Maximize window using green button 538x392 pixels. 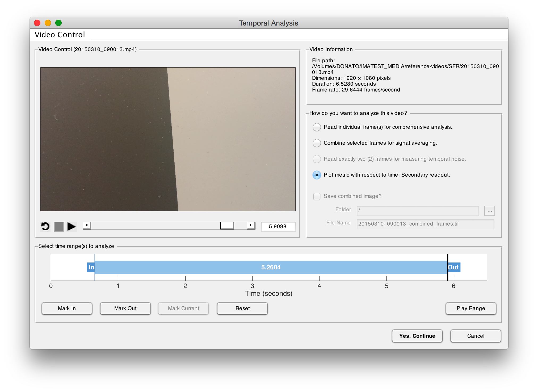[x=58, y=23]
